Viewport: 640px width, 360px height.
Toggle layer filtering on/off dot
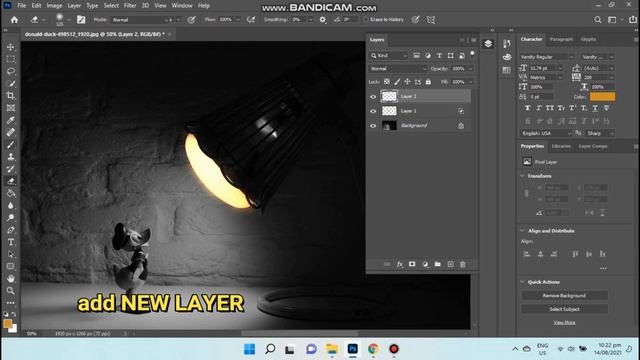click(472, 53)
